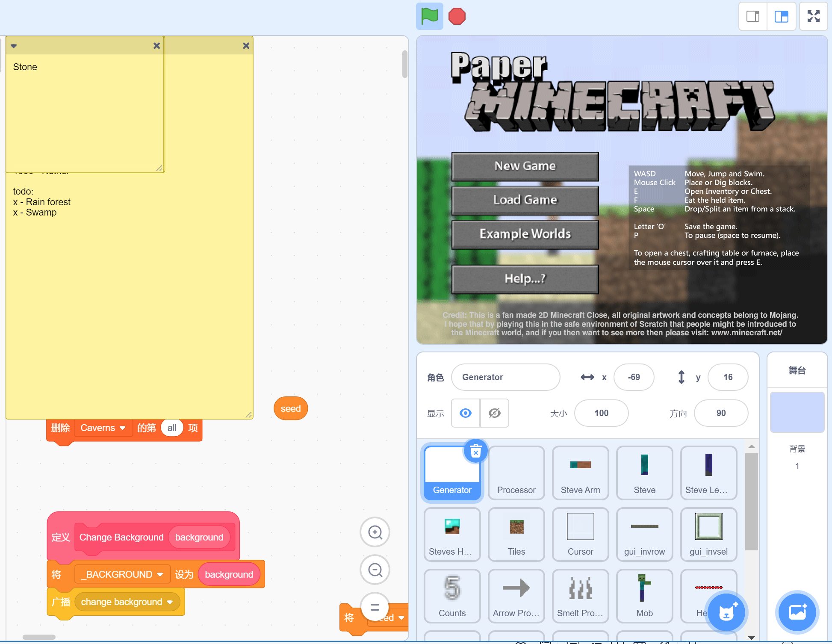Close the Stone comment note
Viewport: 832px width, 644px height.
pos(156,46)
